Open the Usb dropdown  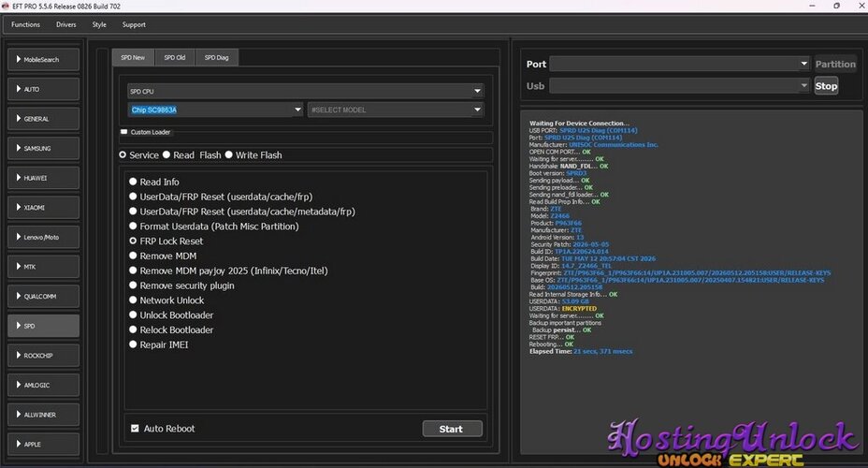(680, 86)
